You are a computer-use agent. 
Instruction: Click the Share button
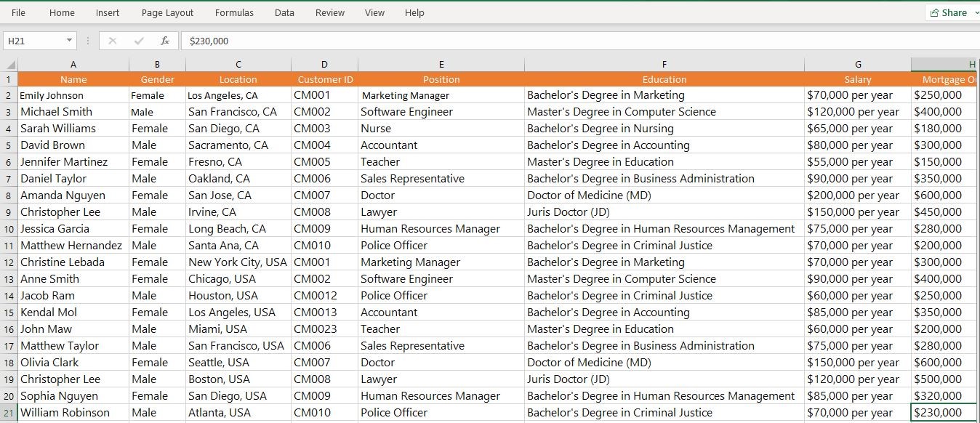[949, 12]
